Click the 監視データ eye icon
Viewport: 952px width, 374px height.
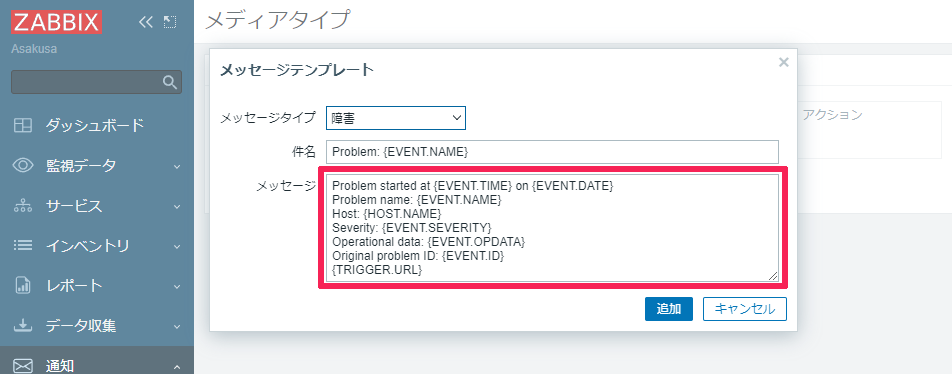coord(23,165)
